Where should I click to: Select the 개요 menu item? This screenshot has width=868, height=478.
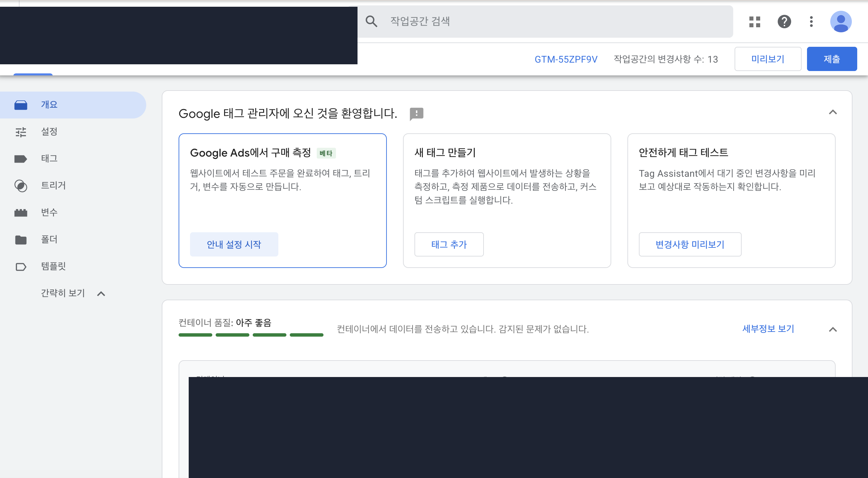[73, 105]
